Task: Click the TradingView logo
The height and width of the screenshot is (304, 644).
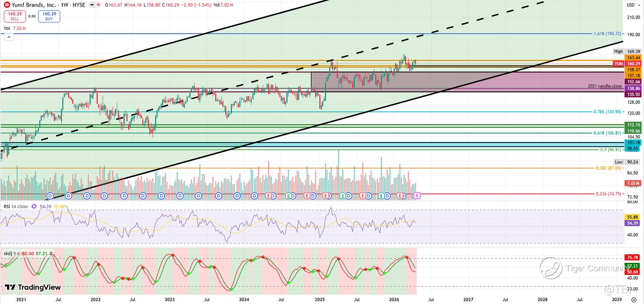Action: coord(33,288)
